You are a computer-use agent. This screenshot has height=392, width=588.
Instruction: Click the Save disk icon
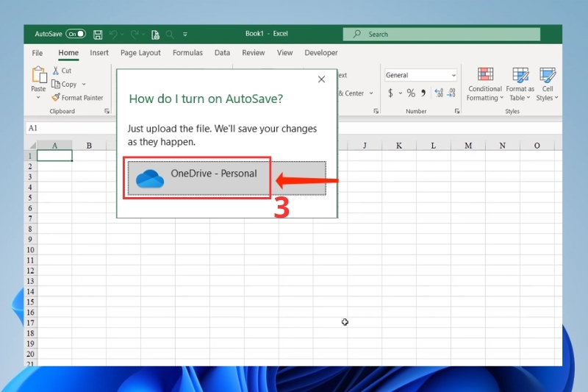pos(98,35)
